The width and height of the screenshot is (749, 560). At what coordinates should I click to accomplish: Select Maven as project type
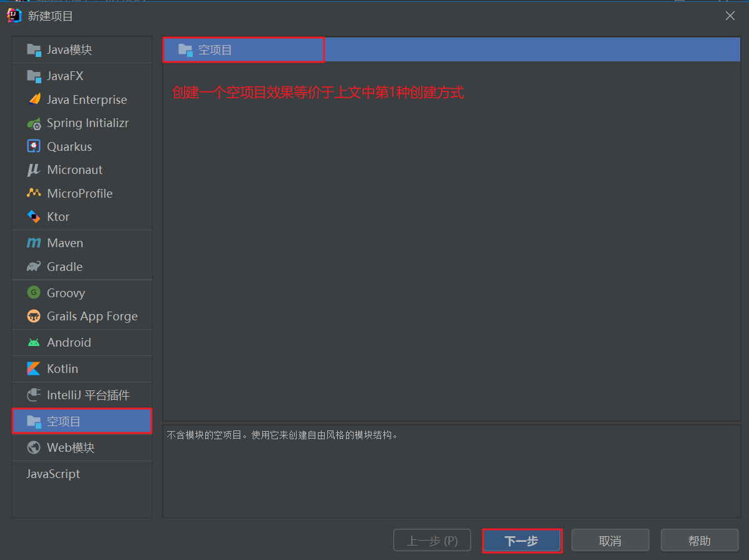click(82, 243)
